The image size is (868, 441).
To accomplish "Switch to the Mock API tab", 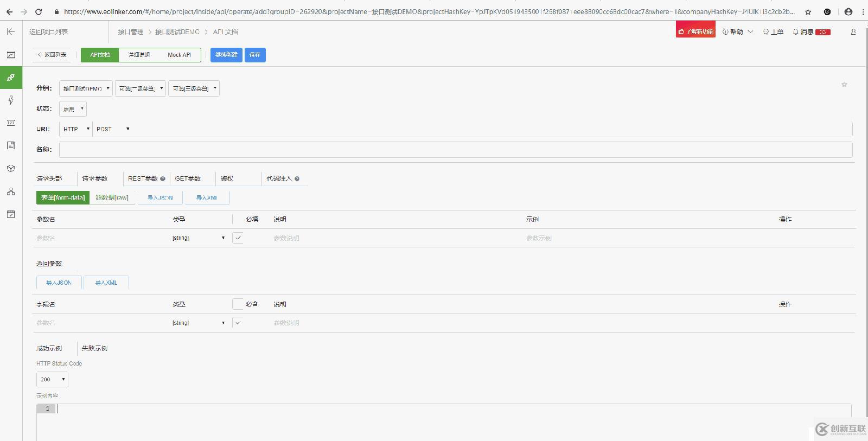I will 180,55.
